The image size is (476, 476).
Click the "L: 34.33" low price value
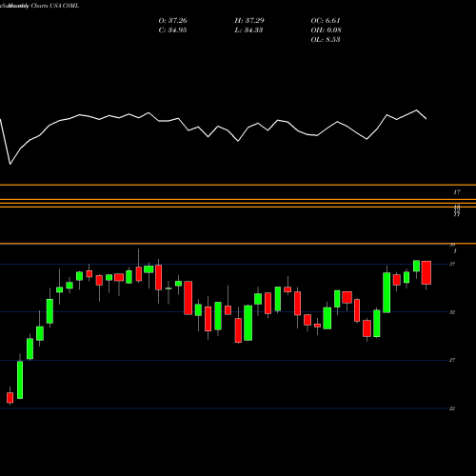point(248,30)
